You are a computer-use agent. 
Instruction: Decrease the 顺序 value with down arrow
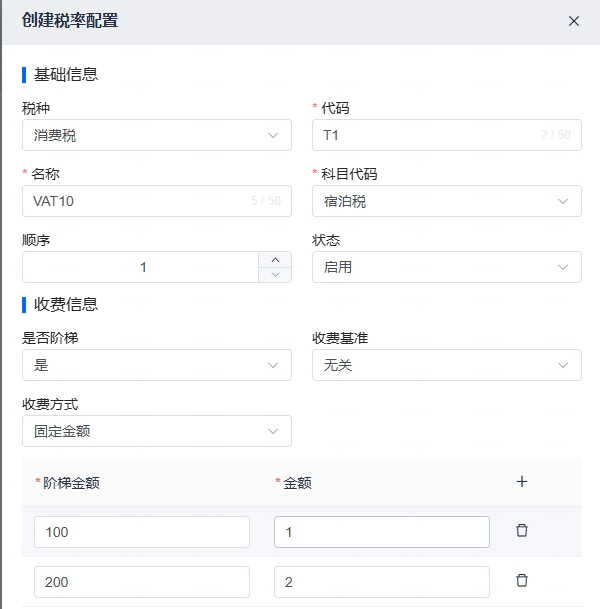point(275,275)
